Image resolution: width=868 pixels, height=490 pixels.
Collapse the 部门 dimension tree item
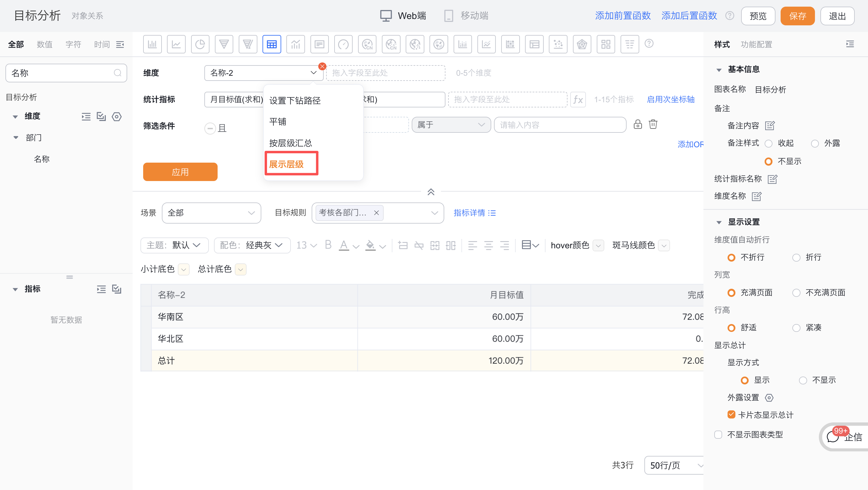(15, 137)
